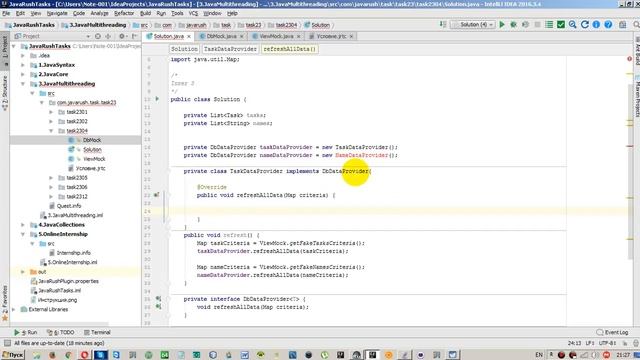The height and width of the screenshot is (360, 640).
Task: Click the blue info icon in toolbar
Action: (x=596, y=25)
